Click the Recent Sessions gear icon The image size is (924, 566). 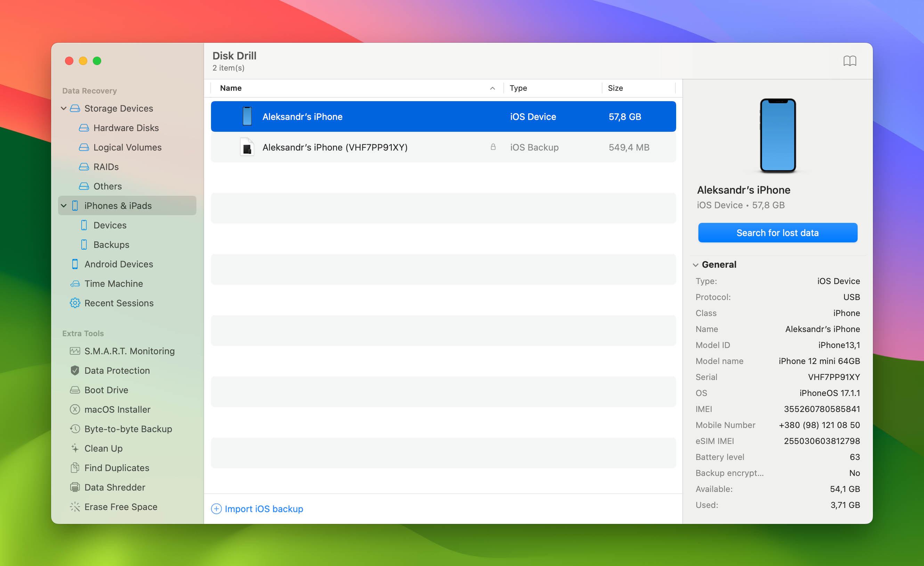point(75,303)
